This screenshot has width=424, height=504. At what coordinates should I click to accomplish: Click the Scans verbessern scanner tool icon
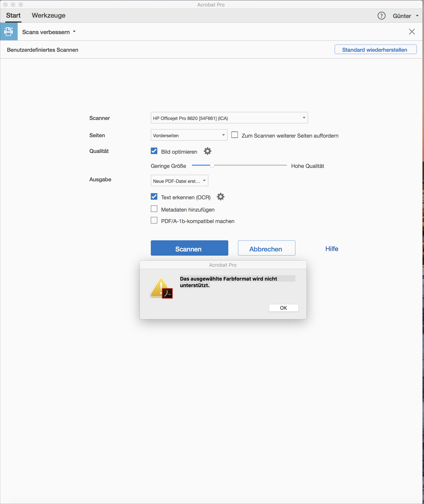(9, 32)
